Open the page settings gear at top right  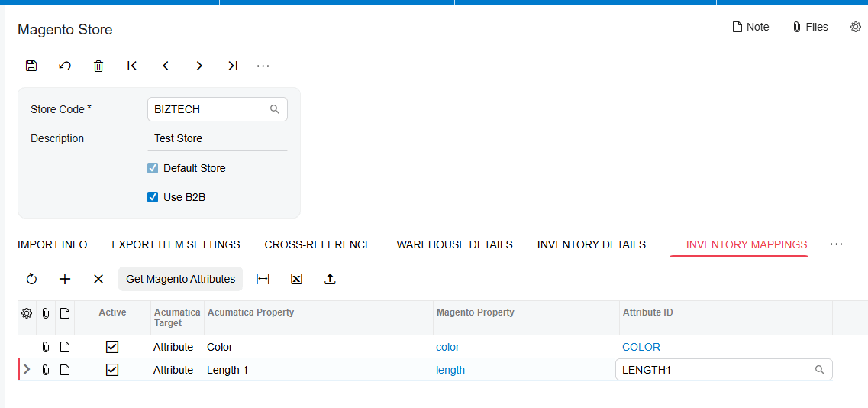[x=855, y=27]
